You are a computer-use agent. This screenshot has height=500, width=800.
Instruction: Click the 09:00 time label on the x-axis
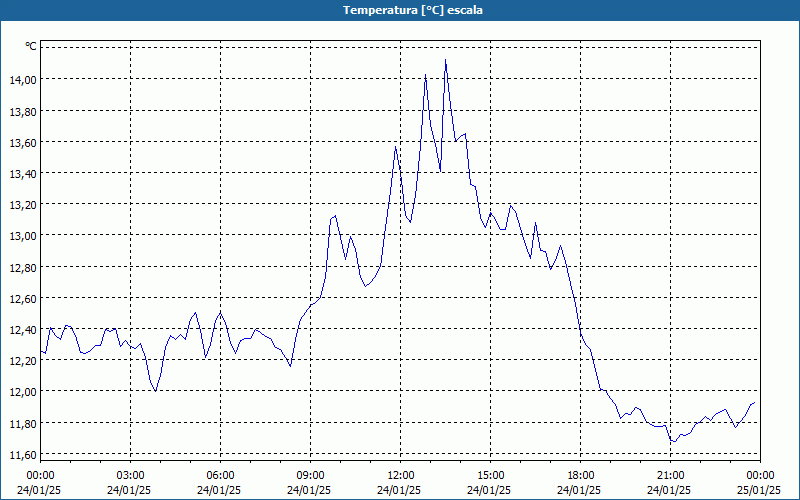310,474
